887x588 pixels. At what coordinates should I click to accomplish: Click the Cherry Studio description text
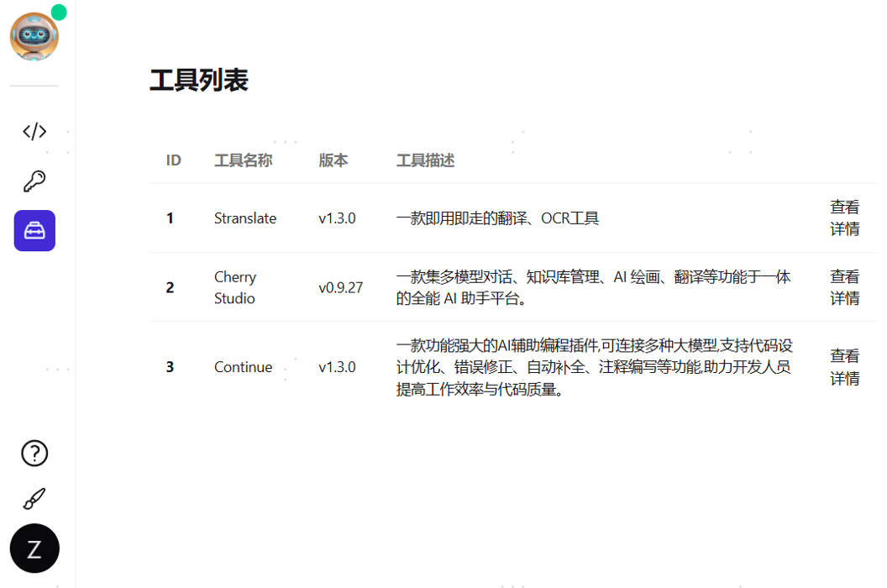(x=593, y=287)
